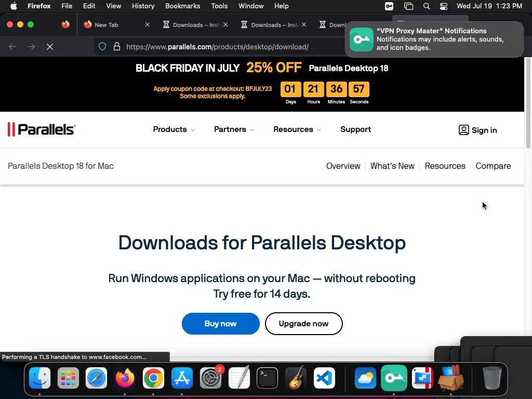This screenshot has height=399, width=532.
Task: Click the Upgrade now button
Action: pyautogui.click(x=303, y=324)
